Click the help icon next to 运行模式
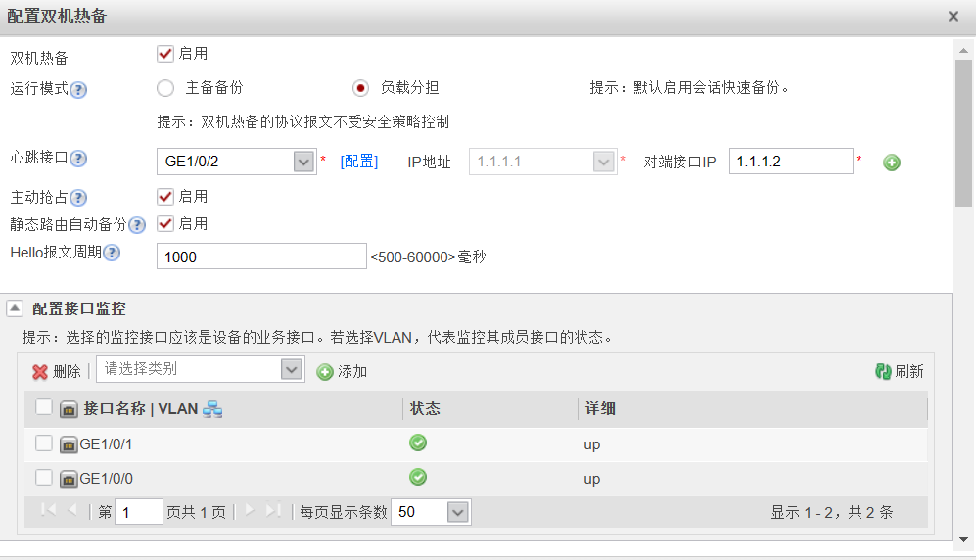The image size is (976, 560). pyautogui.click(x=78, y=89)
